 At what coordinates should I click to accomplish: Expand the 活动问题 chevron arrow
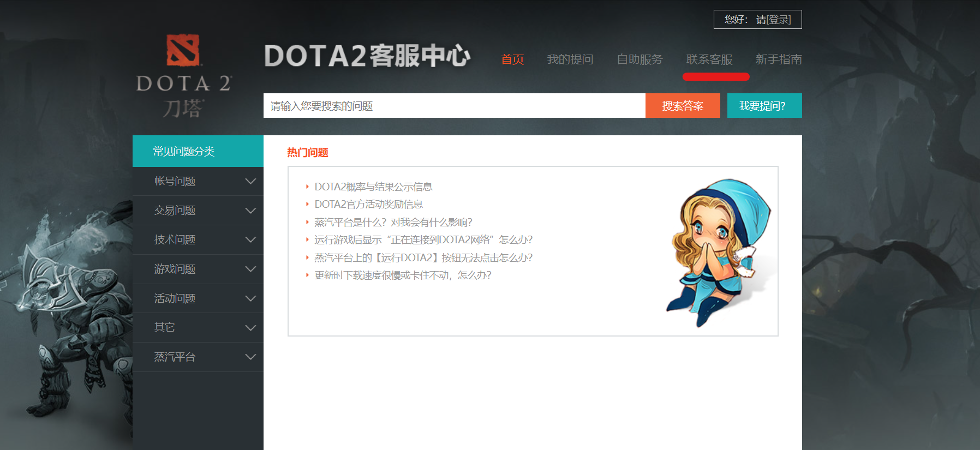(250, 298)
